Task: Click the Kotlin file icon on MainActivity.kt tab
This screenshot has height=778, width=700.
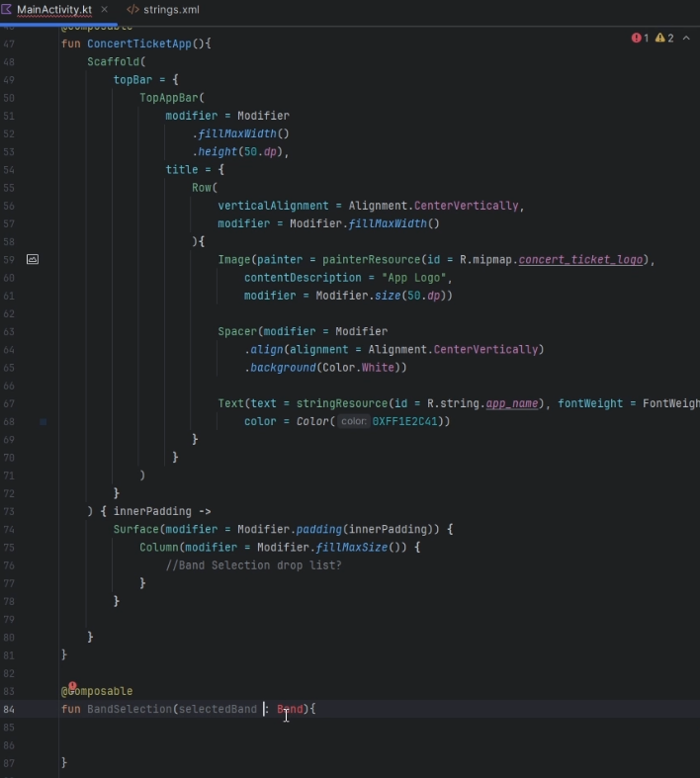Action: click(x=7, y=9)
